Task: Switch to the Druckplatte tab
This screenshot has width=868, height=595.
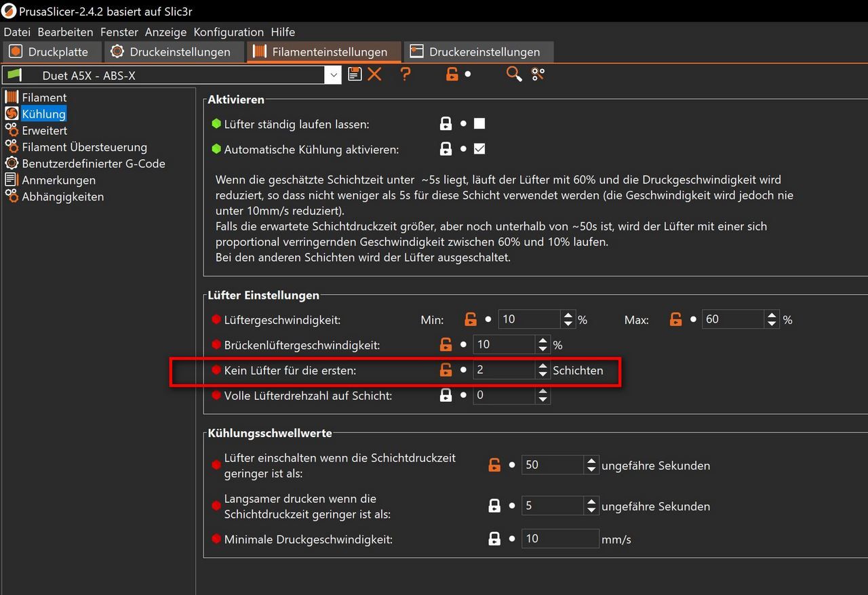Action: click(x=52, y=52)
